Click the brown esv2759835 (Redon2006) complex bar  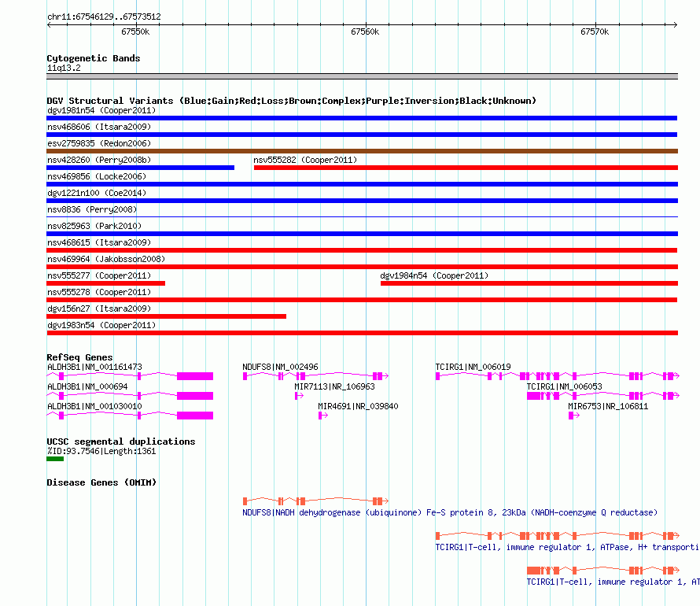point(362,151)
